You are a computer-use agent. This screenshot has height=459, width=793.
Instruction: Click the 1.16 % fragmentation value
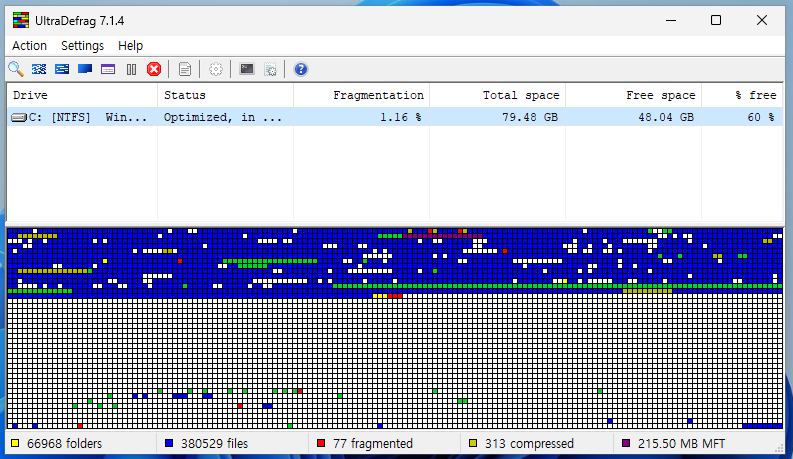pyautogui.click(x=401, y=117)
